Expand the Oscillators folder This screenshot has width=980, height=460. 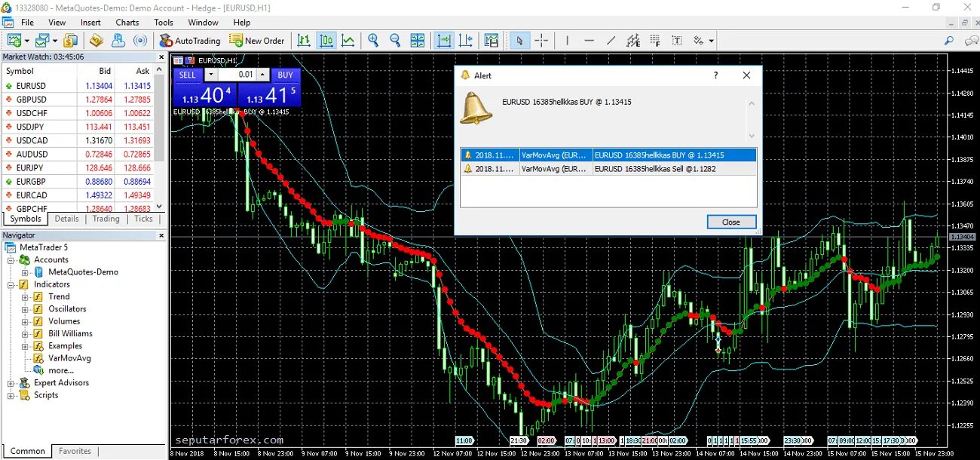click(x=26, y=309)
